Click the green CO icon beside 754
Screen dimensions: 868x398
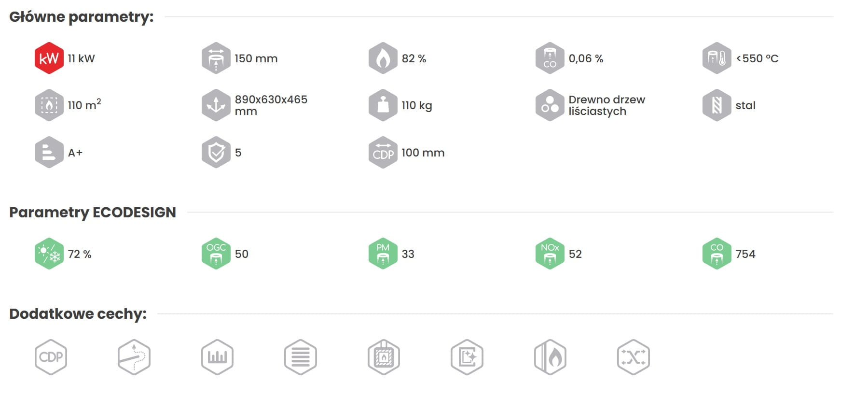(x=716, y=254)
